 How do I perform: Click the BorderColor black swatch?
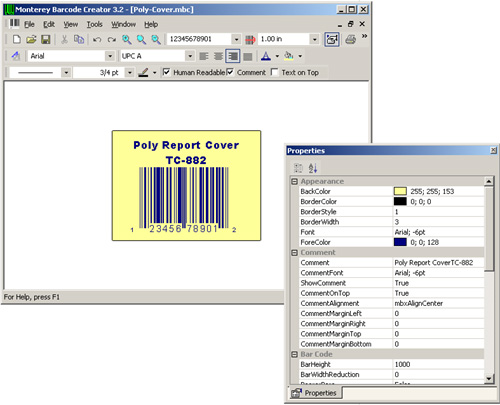pos(400,201)
